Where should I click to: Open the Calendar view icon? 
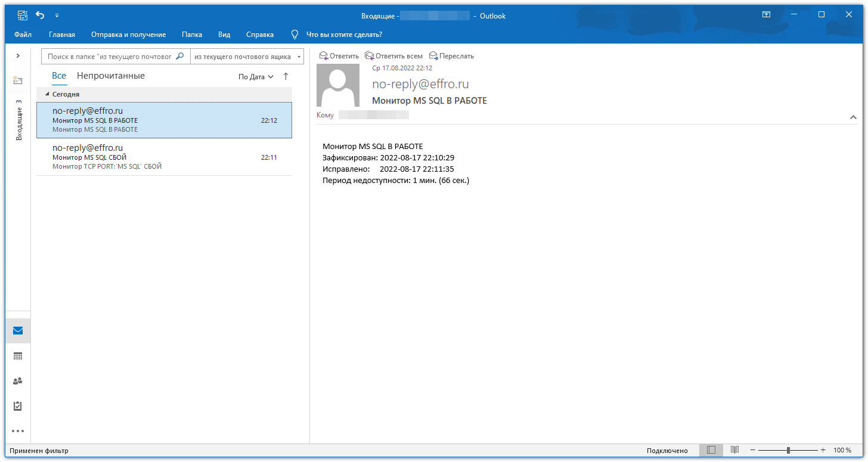click(17, 356)
